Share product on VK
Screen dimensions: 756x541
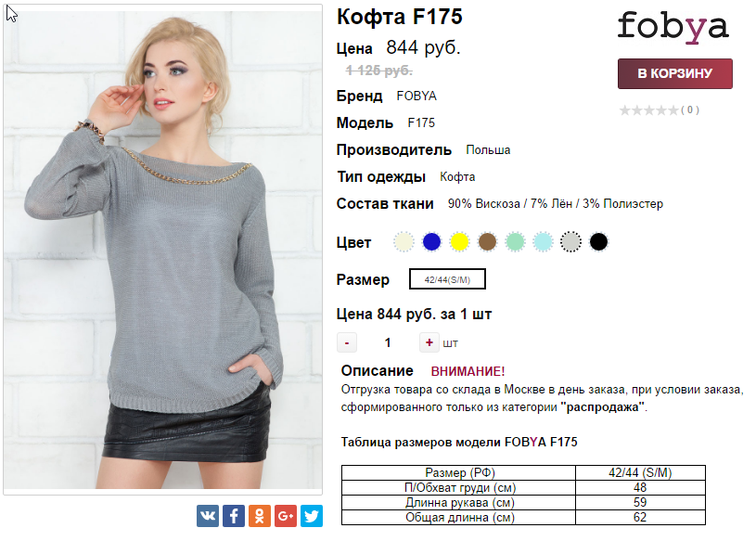[208, 515]
